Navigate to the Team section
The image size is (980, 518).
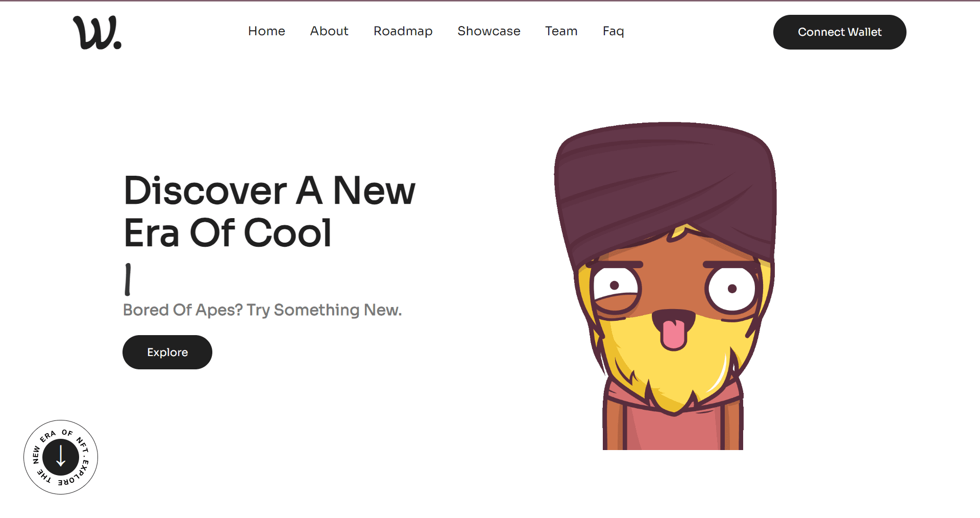[x=561, y=31]
